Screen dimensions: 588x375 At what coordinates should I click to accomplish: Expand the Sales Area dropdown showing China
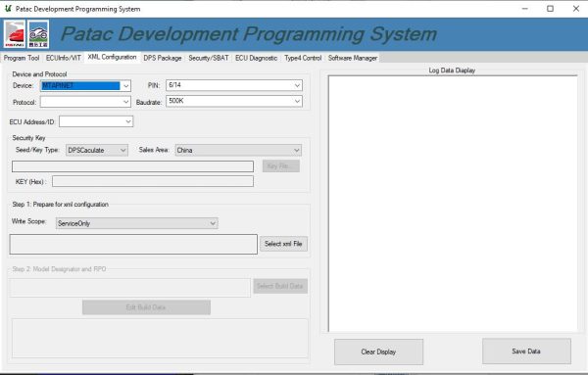pos(297,150)
